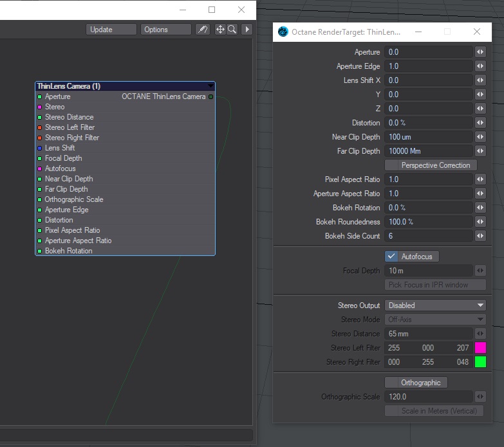Click the Aperture value stepper arrows

tap(480, 52)
